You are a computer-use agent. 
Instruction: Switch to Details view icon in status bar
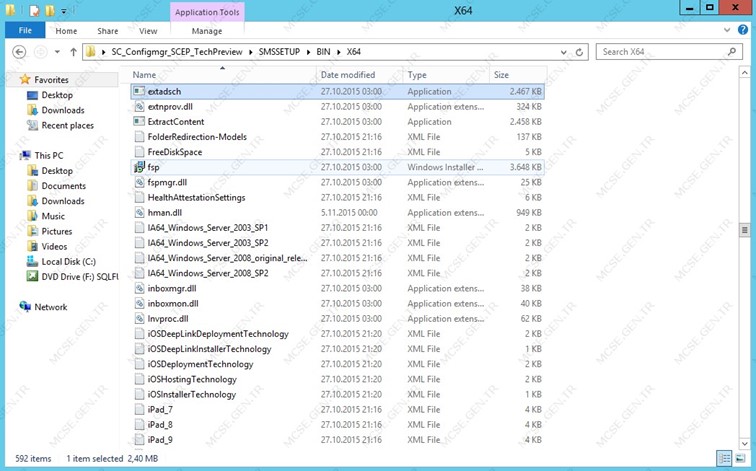click(x=724, y=458)
